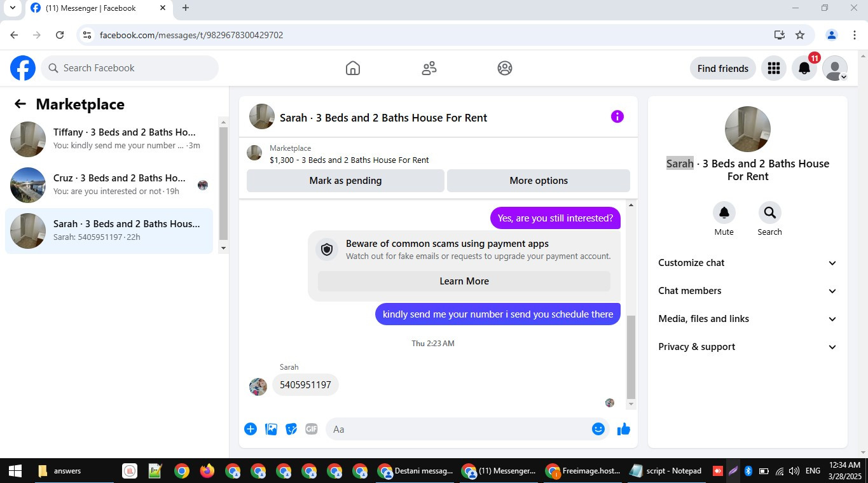868x483 pixels.
Task: Open the Groups icon in top navigation
Action: coord(505,68)
